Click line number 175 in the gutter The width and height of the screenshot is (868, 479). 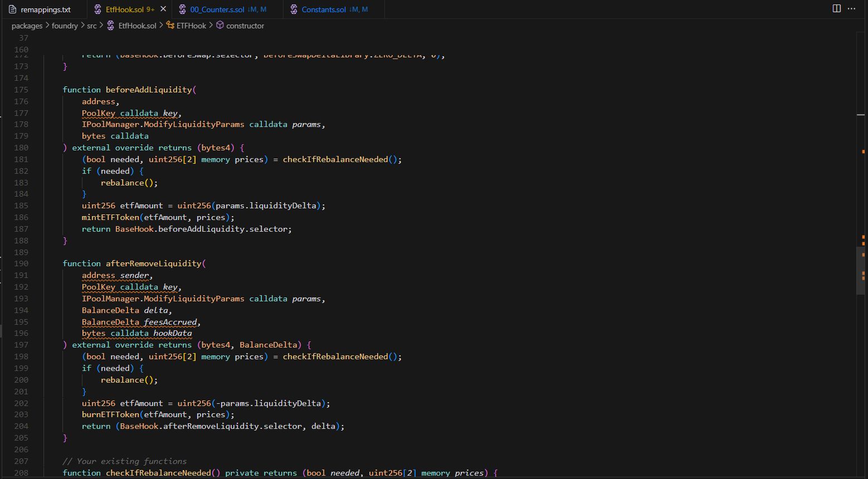21,90
